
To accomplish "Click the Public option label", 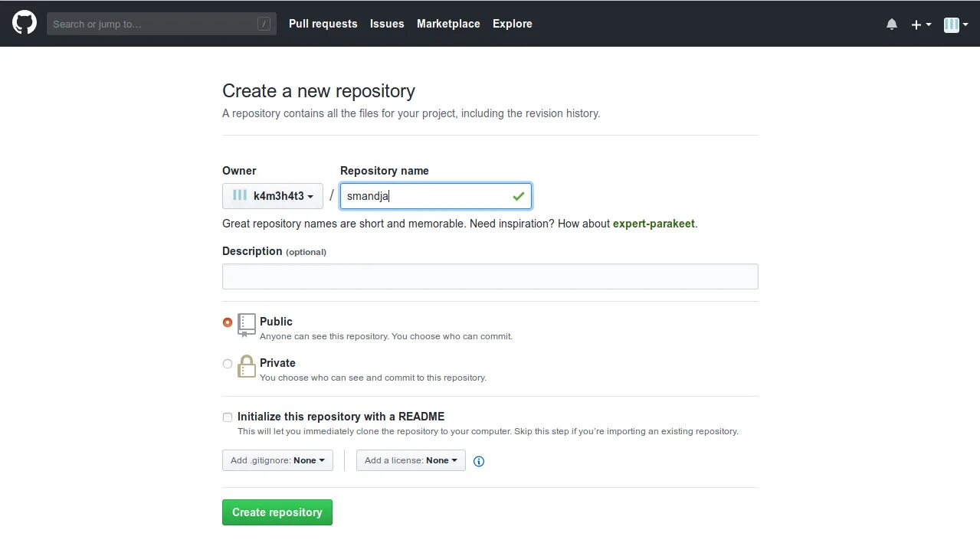I will point(276,322).
